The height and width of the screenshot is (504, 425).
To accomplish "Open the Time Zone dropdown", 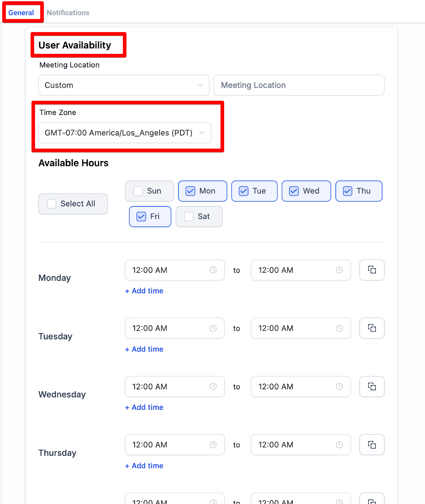I will (x=125, y=133).
